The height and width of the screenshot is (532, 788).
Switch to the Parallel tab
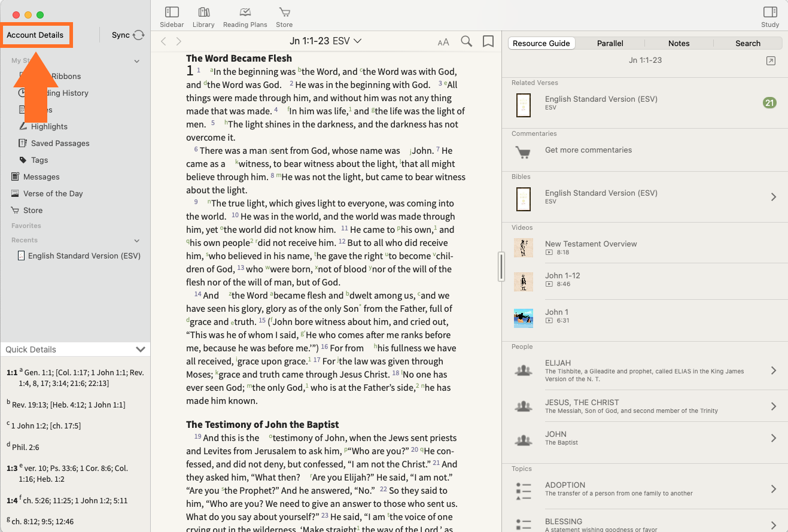(610, 43)
